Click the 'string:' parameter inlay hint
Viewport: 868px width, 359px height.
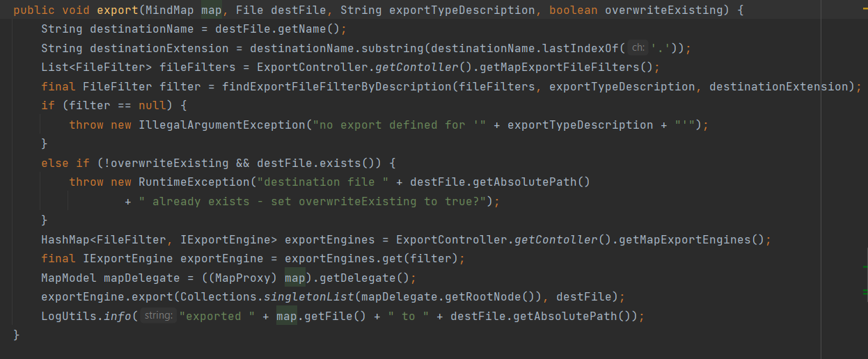pyautogui.click(x=157, y=316)
